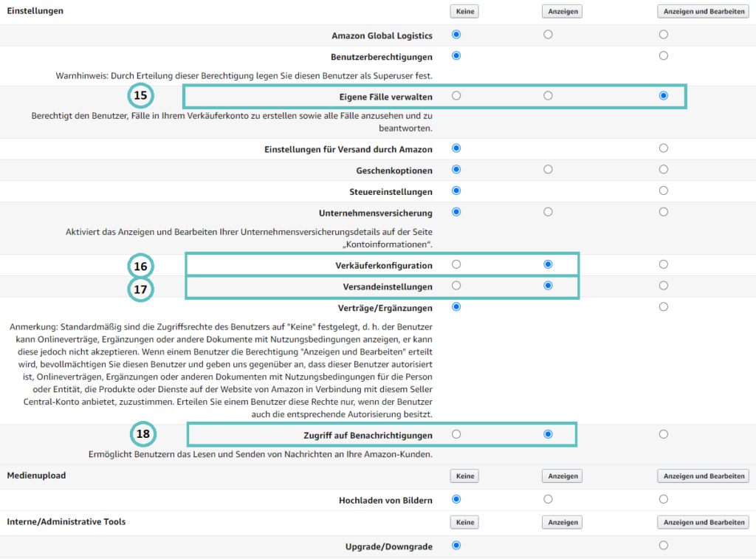Click Anzeigen und Bearbeiten in Medienupload header
Viewport: 756px width, 559px height.
coord(704,476)
